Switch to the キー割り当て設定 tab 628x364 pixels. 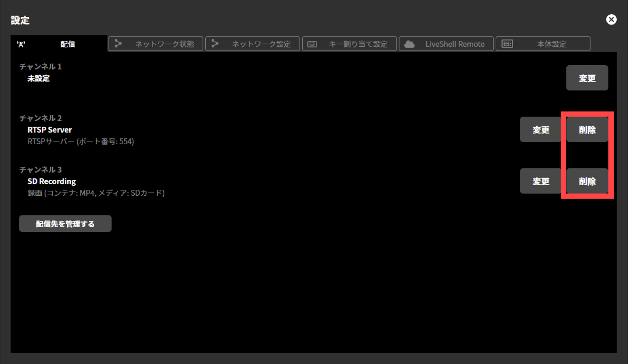click(349, 43)
